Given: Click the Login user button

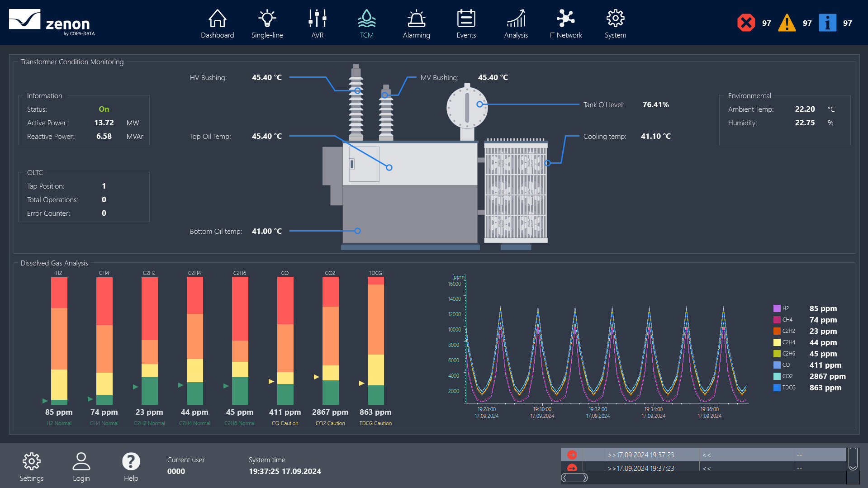Looking at the screenshot, I should click(x=81, y=461).
